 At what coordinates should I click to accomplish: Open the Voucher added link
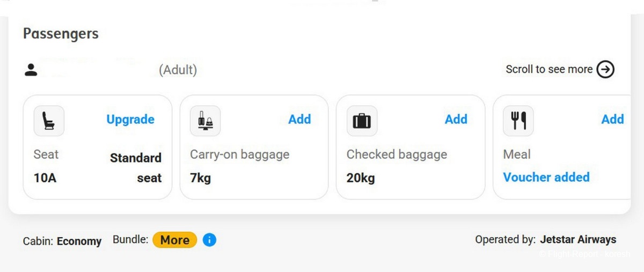pyautogui.click(x=546, y=177)
